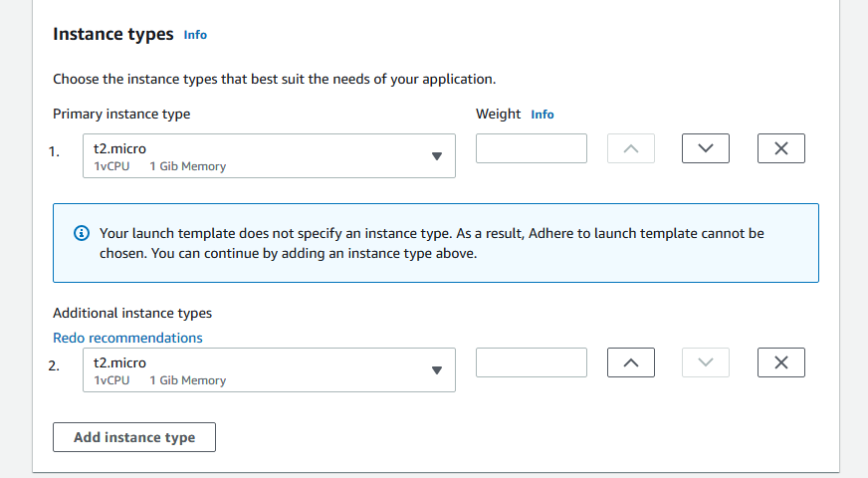Click the Instance types section heading

[x=112, y=34]
